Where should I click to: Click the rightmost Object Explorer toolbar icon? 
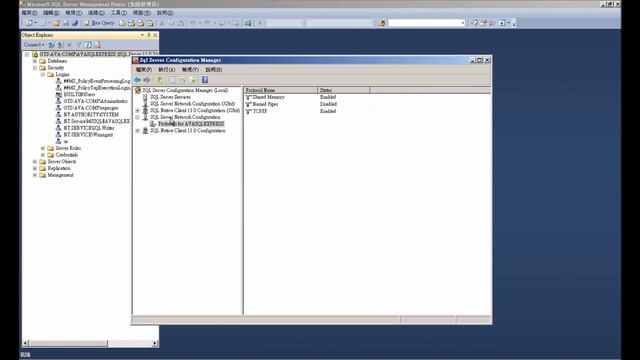point(98,45)
